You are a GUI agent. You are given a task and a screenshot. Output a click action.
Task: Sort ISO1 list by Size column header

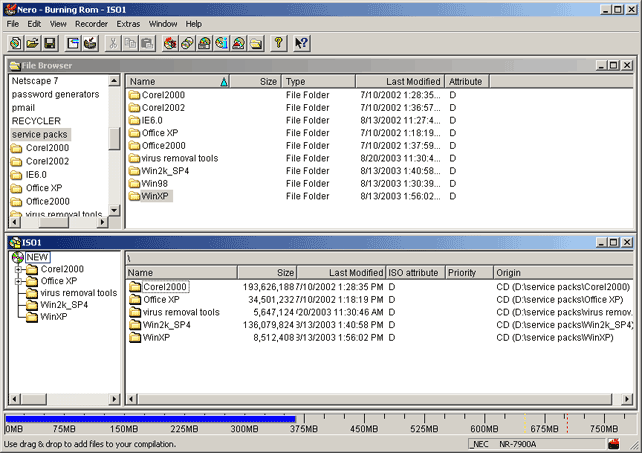[267, 272]
